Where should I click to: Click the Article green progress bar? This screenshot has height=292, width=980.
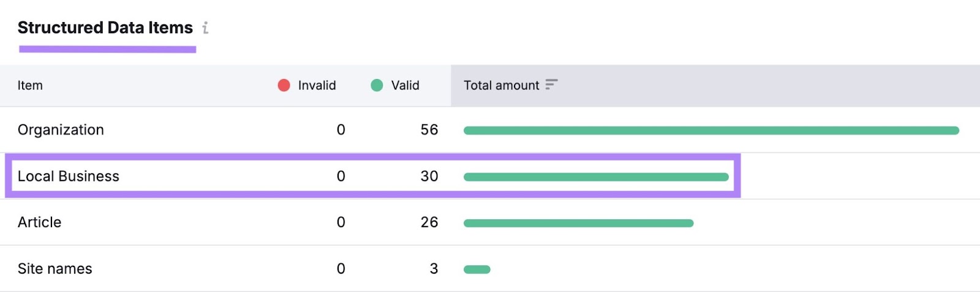(578, 223)
